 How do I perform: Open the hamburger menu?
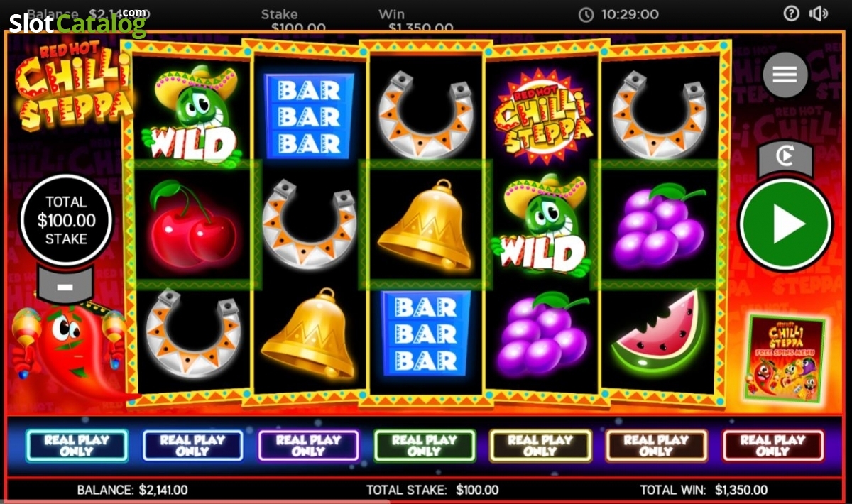pos(785,74)
